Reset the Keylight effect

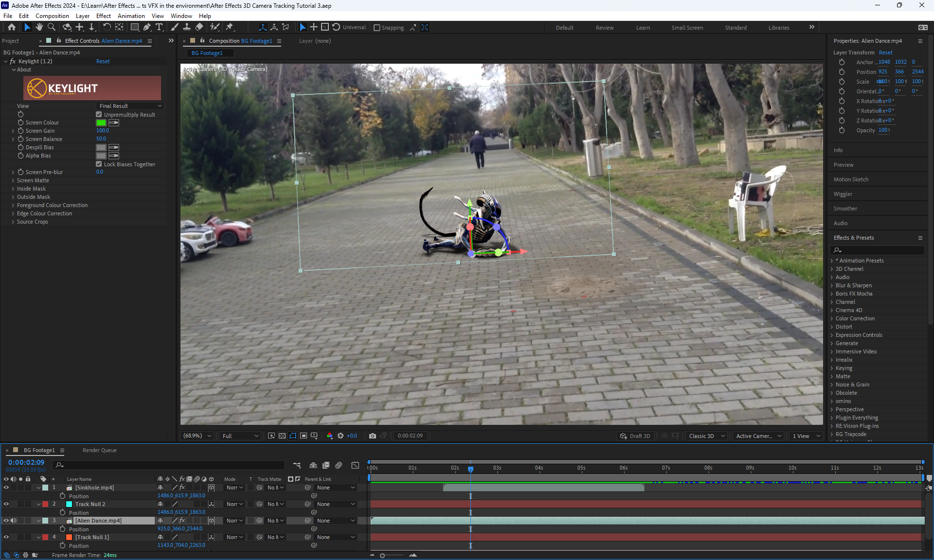tap(103, 61)
